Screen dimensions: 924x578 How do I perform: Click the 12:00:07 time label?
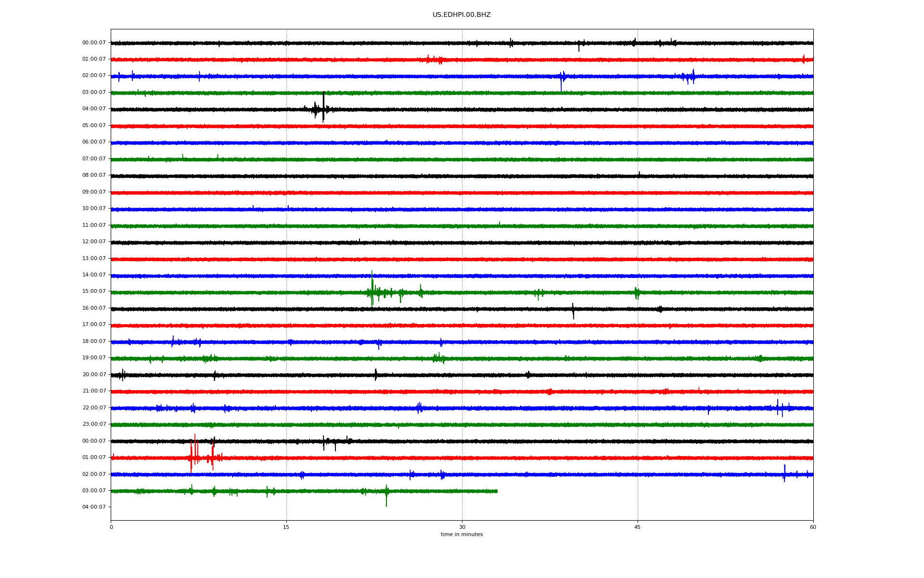point(94,242)
